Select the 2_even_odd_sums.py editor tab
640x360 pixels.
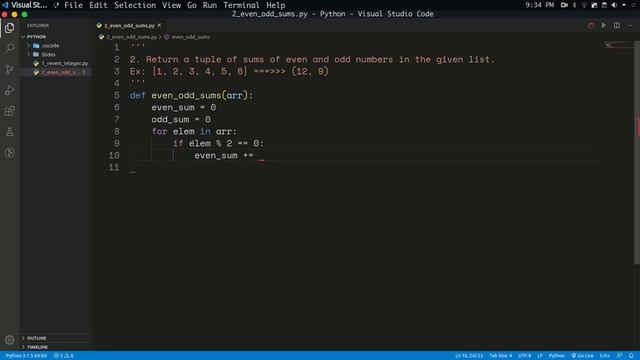click(x=129, y=25)
